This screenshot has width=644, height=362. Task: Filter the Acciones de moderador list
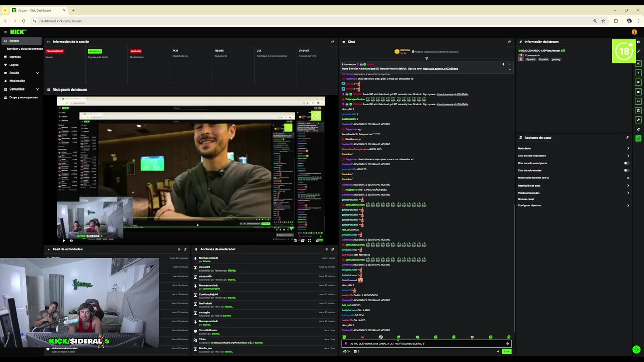click(326, 249)
